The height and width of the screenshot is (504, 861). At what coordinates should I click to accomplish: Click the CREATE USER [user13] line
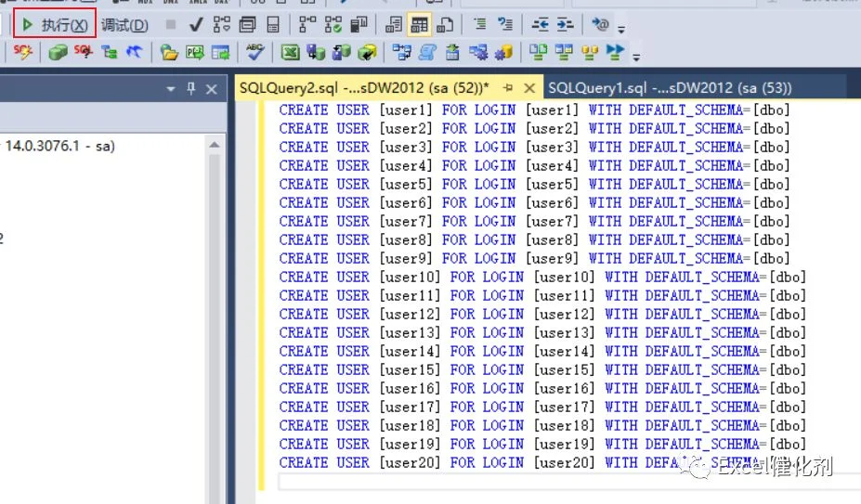click(542, 332)
